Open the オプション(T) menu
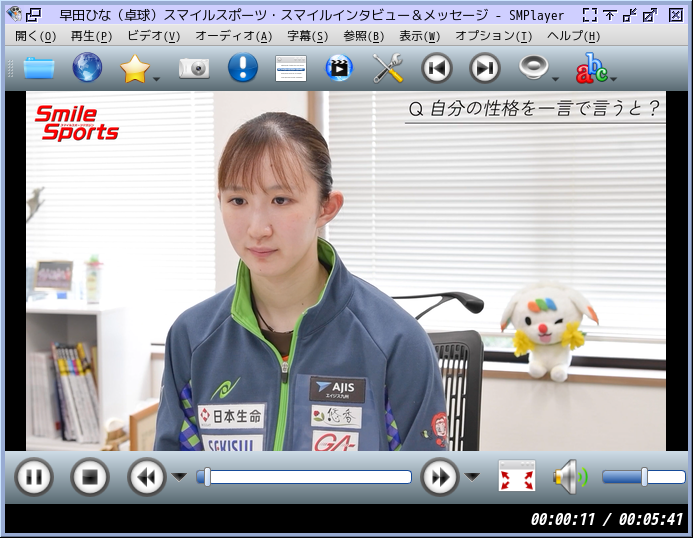Image resolution: width=693 pixels, height=538 pixels. [493, 36]
